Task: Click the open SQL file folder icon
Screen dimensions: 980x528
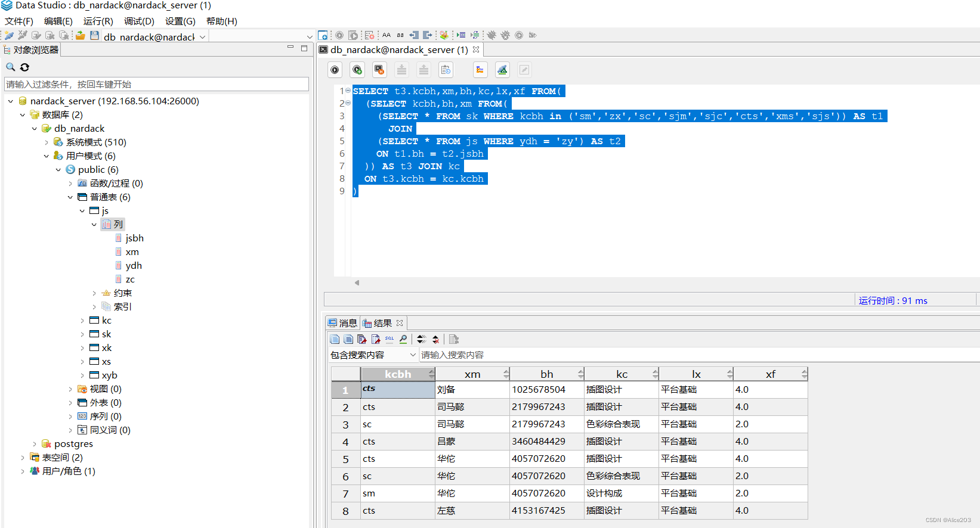Action: [80, 36]
